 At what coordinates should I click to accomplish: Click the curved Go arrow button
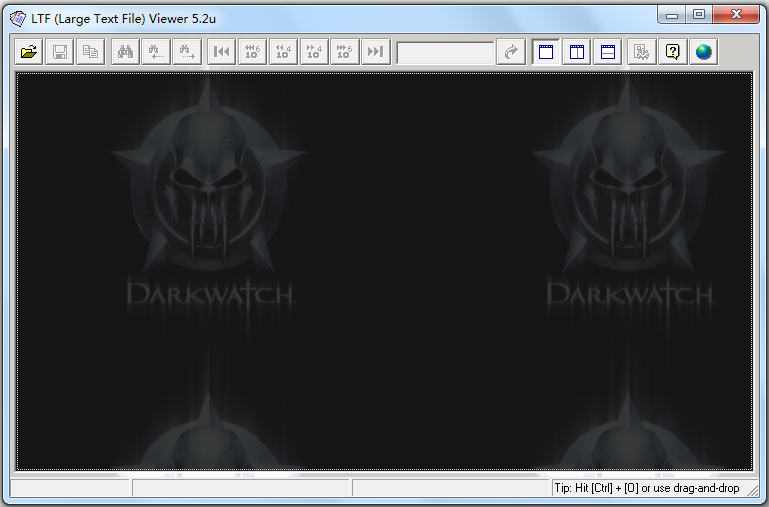tap(511, 51)
